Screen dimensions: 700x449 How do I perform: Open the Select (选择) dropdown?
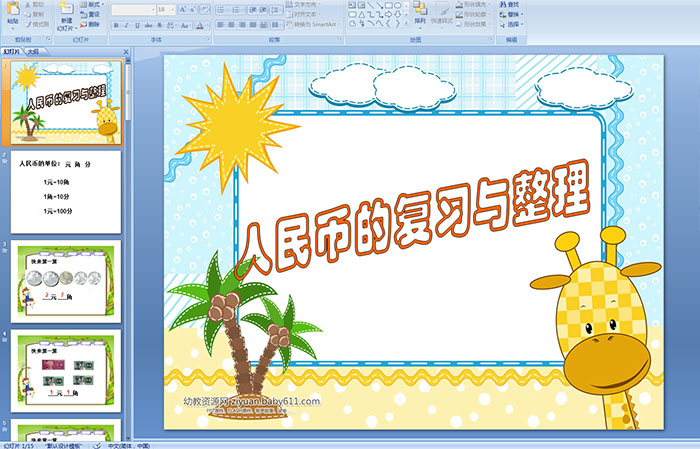[512, 24]
